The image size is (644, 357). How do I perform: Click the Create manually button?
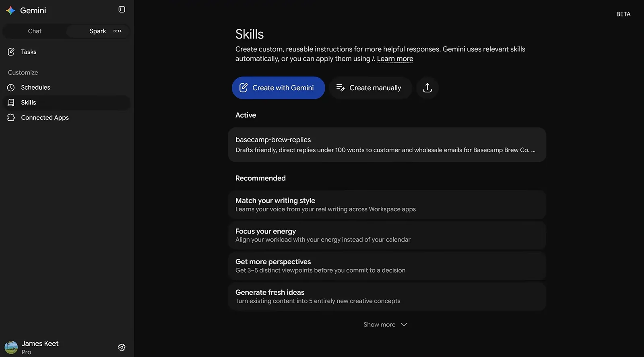click(370, 88)
